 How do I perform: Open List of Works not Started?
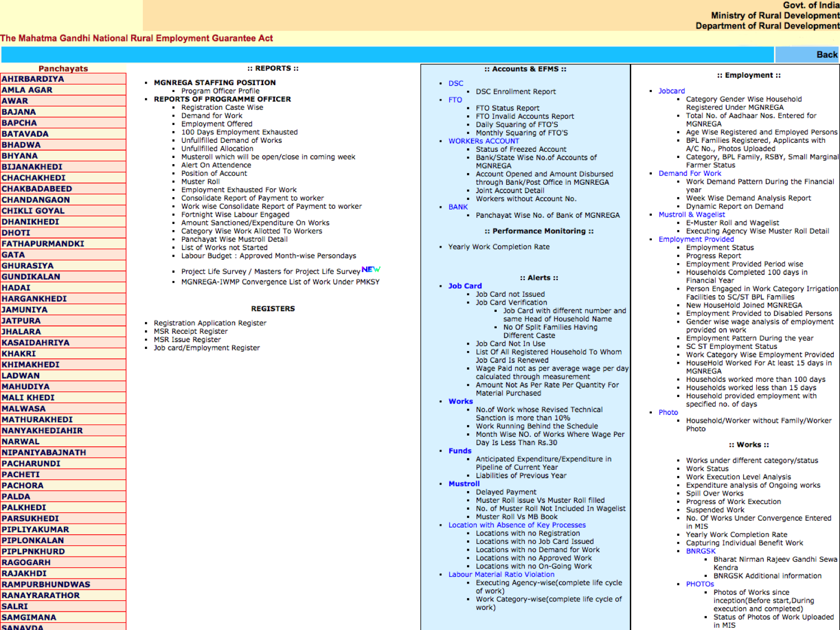pyautogui.click(x=224, y=248)
